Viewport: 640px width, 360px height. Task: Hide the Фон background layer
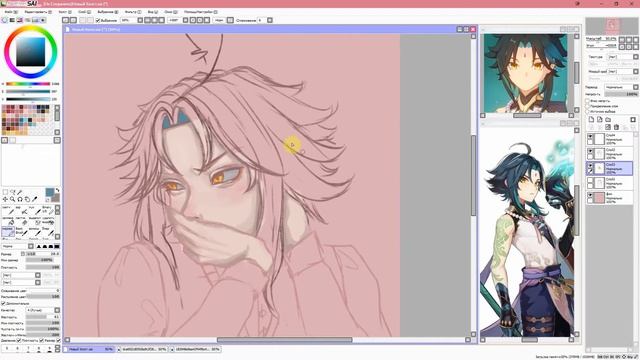[x=590, y=196]
